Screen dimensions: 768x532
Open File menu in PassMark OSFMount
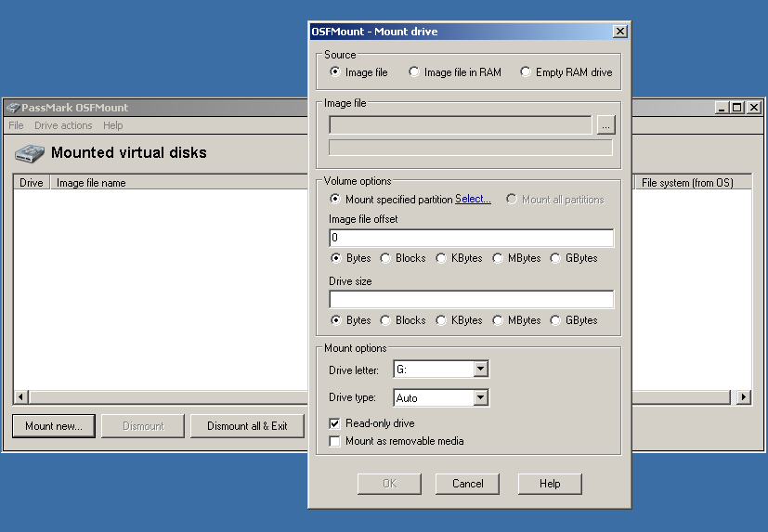pos(16,125)
